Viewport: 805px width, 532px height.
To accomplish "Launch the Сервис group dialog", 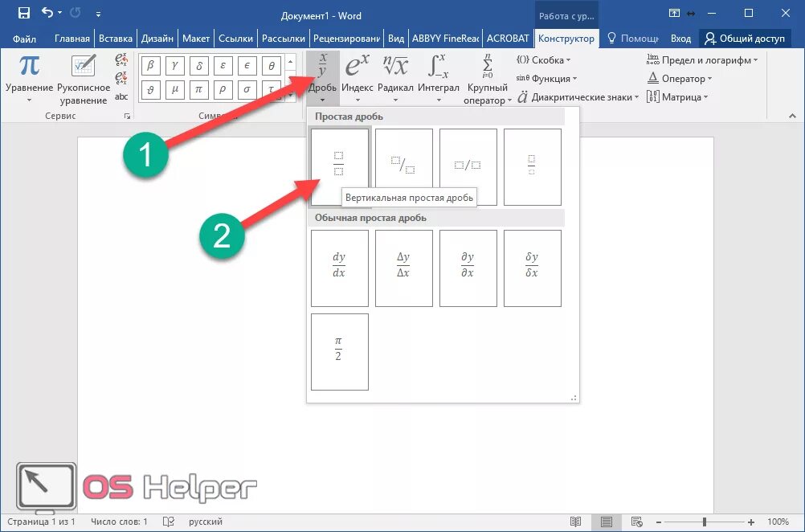I will pos(127,117).
